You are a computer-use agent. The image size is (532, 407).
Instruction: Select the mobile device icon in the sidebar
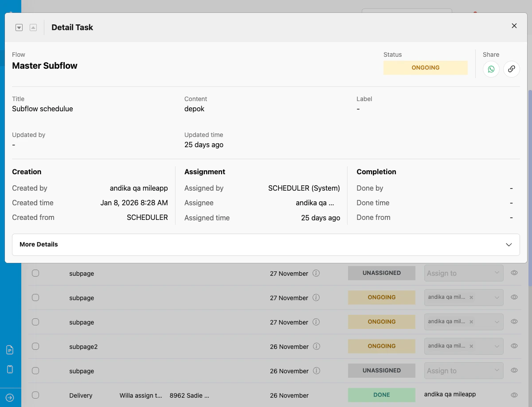10,369
